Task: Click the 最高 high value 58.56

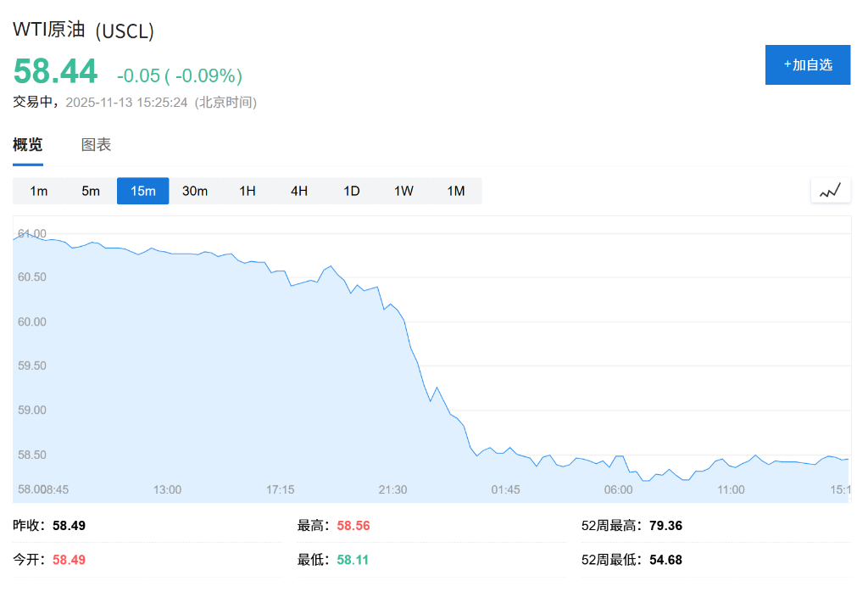Action: coord(352,526)
